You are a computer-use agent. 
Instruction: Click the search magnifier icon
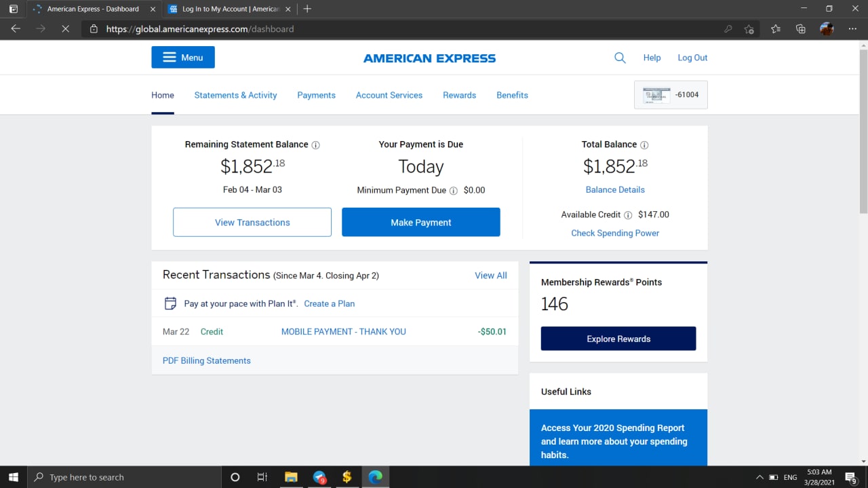coord(620,58)
